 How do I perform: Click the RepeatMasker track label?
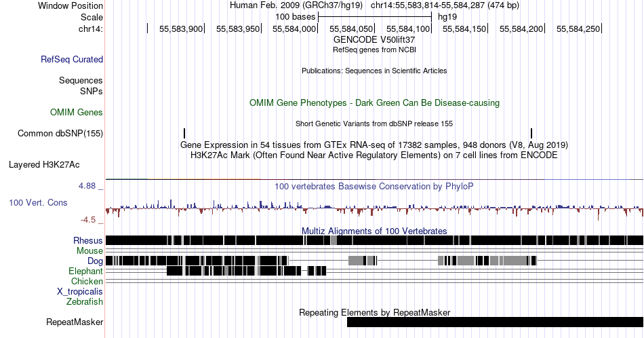tap(75, 322)
